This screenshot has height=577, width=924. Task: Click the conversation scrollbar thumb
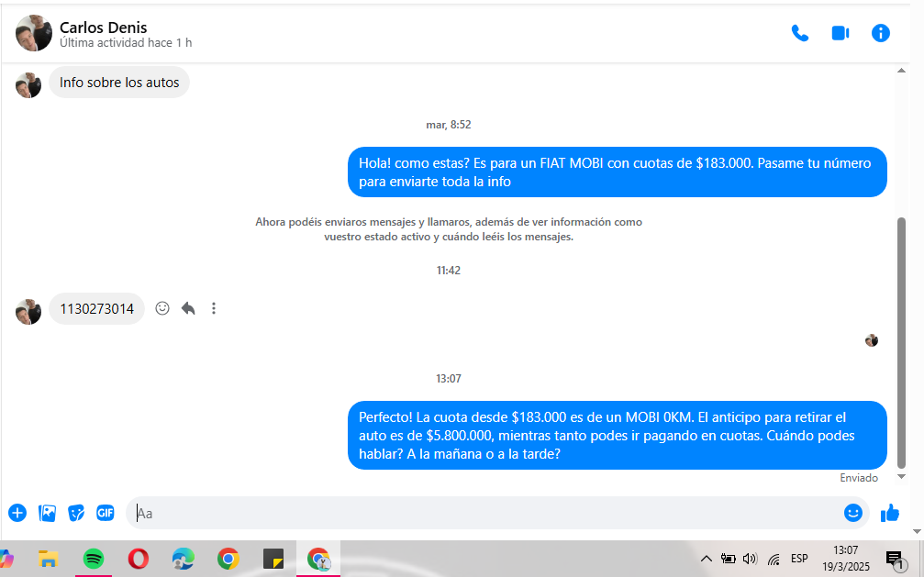click(x=901, y=342)
